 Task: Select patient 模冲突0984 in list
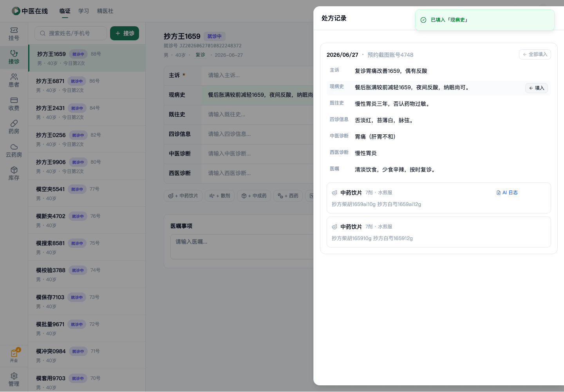tap(87, 356)
